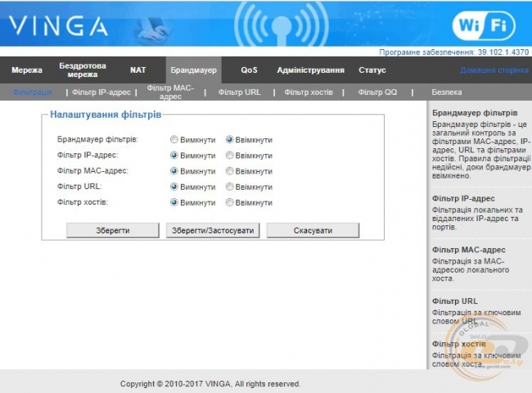Open the Бездротова мережа menu
The height and width of the screenshot is (393, 532).
click(83, 70)
